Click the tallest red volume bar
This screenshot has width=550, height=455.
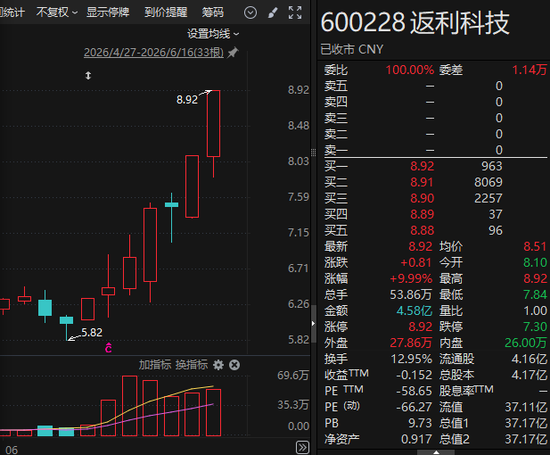(x=129, y=406)
